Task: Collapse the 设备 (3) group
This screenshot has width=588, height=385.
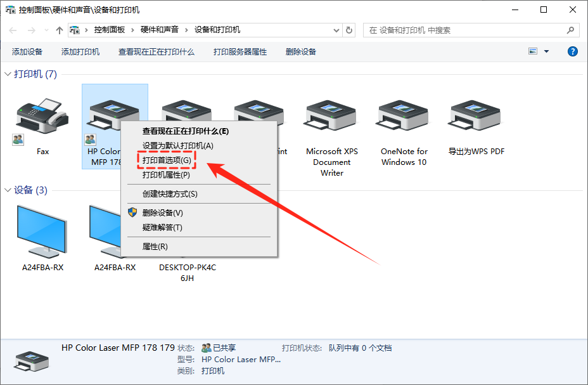Action: point(8,190)
